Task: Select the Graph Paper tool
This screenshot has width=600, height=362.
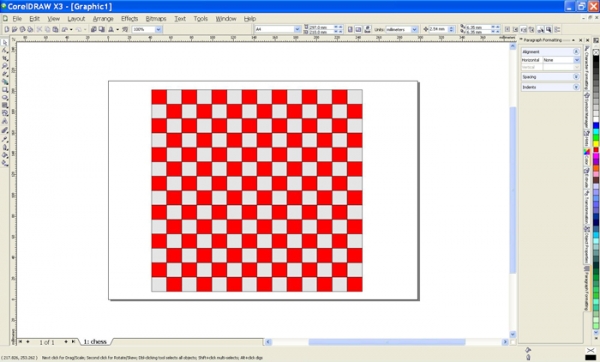Action: coord(5,105)
